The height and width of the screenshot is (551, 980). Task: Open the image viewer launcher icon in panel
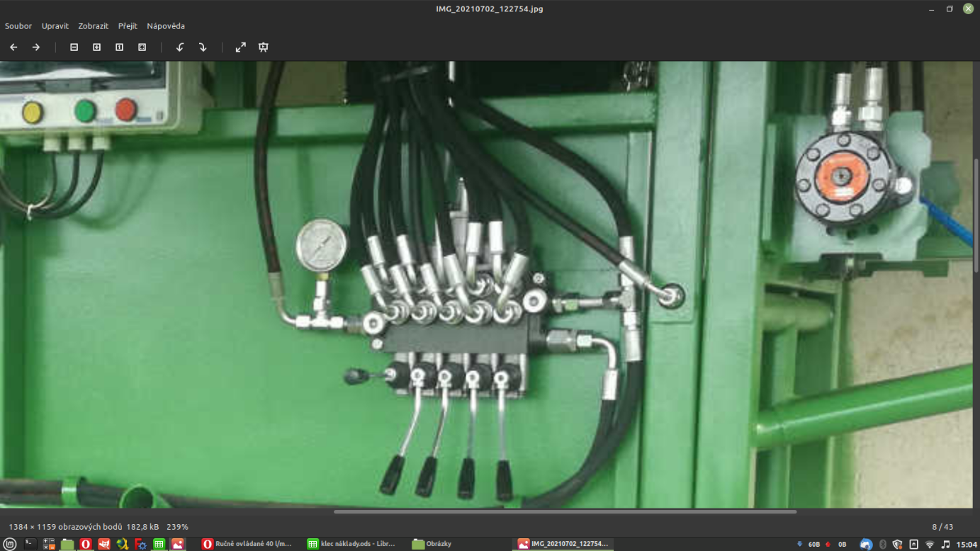[x=178, y=544]
